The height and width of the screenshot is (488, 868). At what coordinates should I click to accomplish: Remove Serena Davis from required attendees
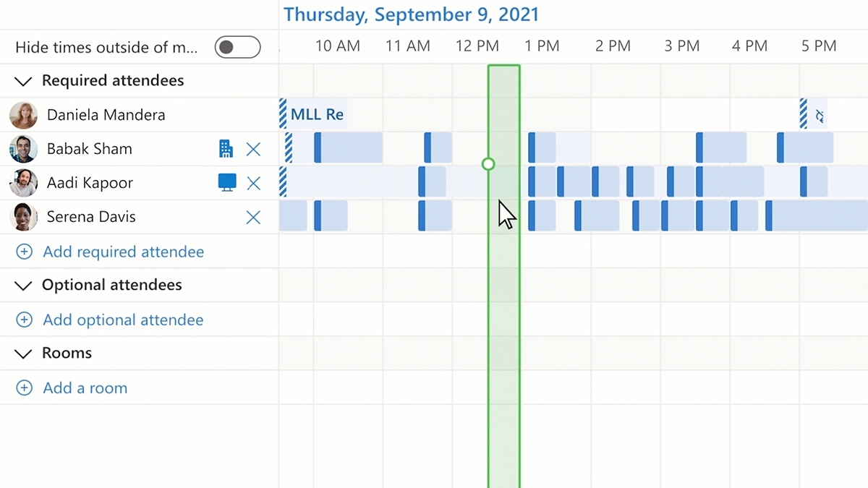point(253,217)
